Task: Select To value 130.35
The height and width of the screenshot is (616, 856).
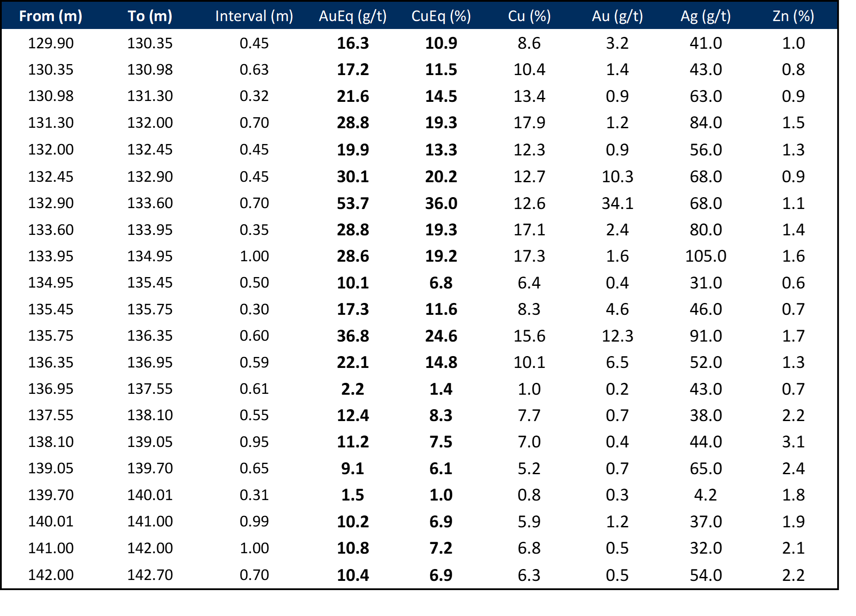Action: point(150,43)
